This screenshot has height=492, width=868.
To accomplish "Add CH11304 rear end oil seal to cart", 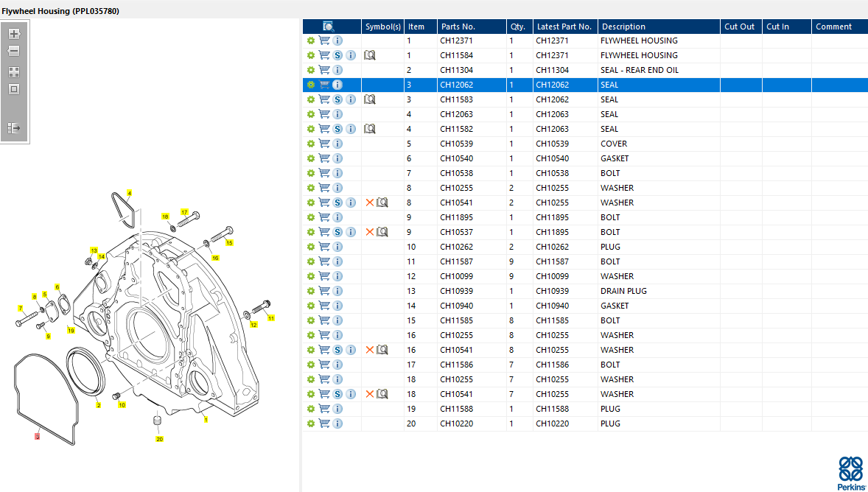I will (x=324, y=70).
